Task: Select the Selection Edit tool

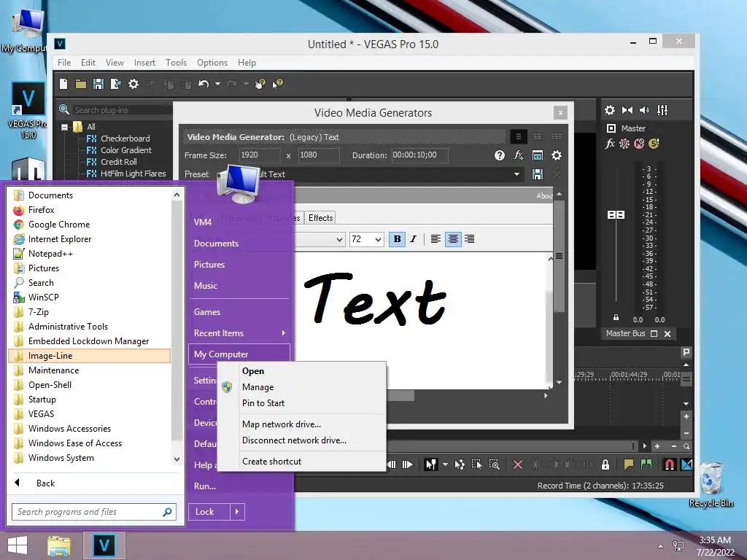Action: [x=476, y=464]
